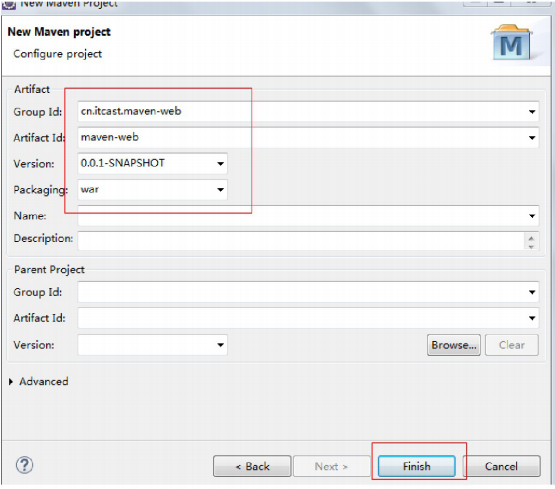Open Parent Project Group Id dropdown arrow
Screen dimensions: 555x489
[532, 292]
